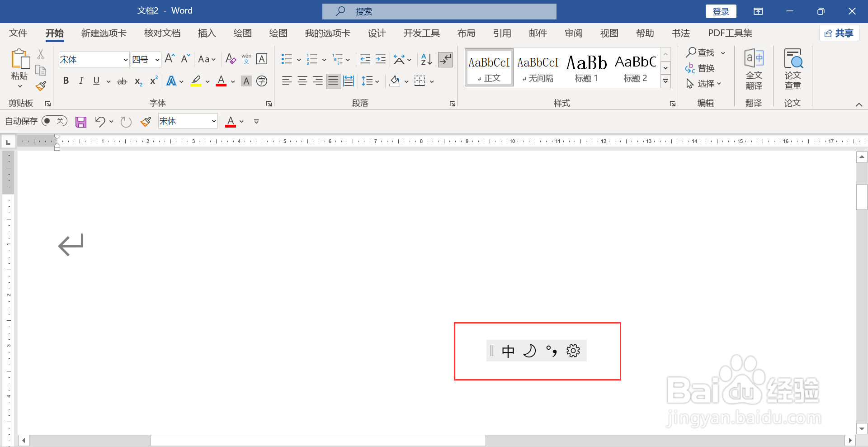Toggle bold formatting
Image resolution: width=868 pixels, height=447 pixels.
66,81
